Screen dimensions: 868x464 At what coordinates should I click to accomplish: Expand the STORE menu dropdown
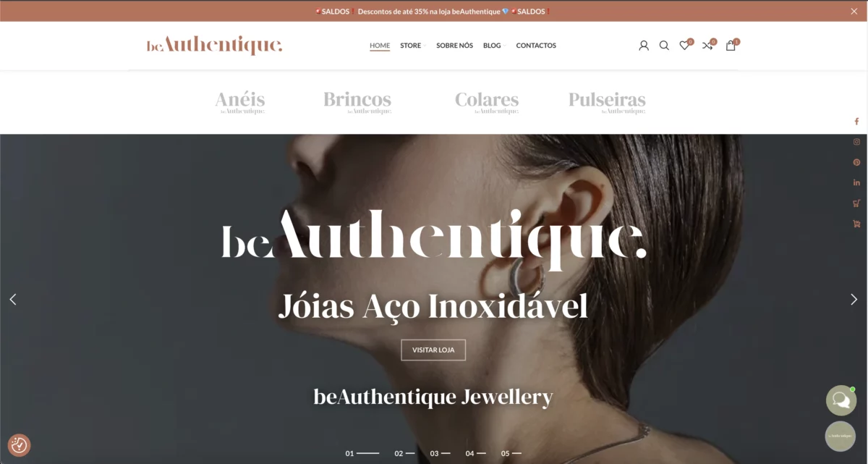412,46
